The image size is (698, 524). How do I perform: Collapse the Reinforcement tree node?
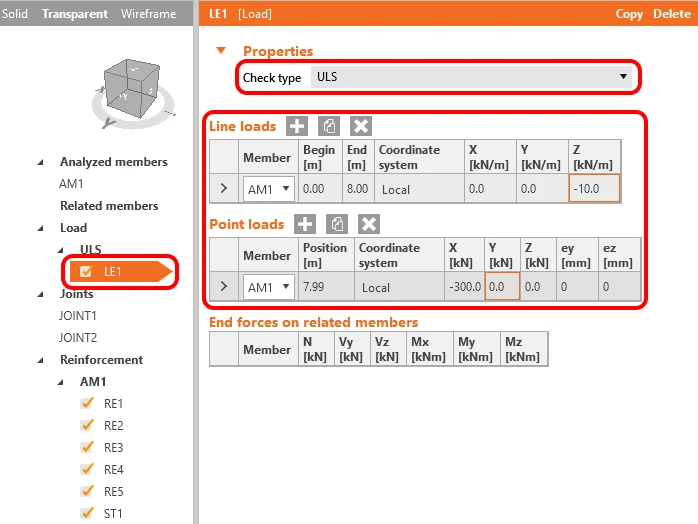point(41,360)
